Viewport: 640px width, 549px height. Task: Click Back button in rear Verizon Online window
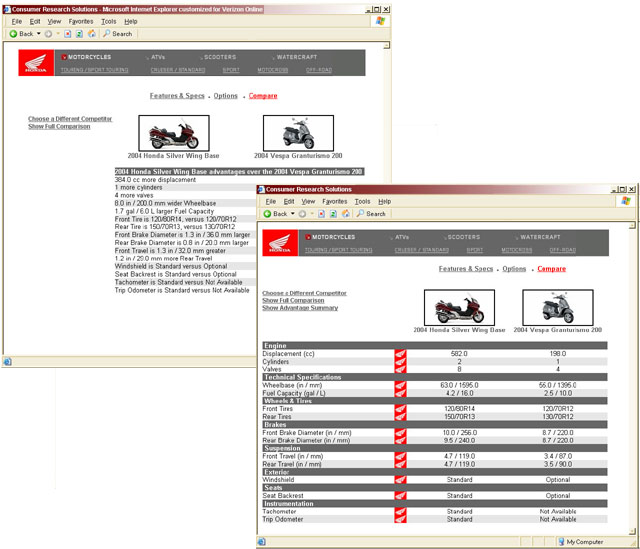point(21,34)
